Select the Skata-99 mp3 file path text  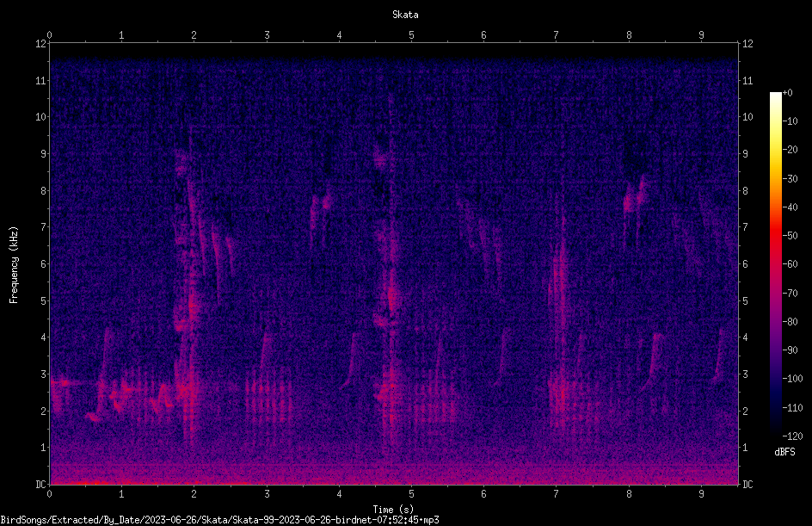(219, 520)
